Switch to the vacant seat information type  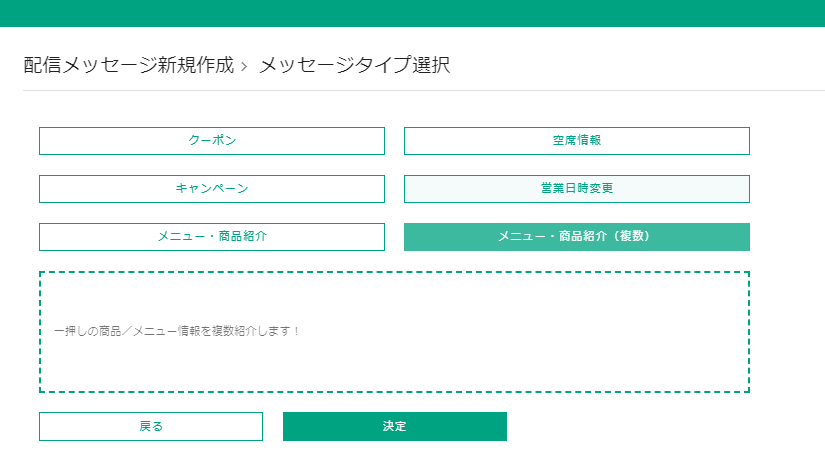(576, 141)
